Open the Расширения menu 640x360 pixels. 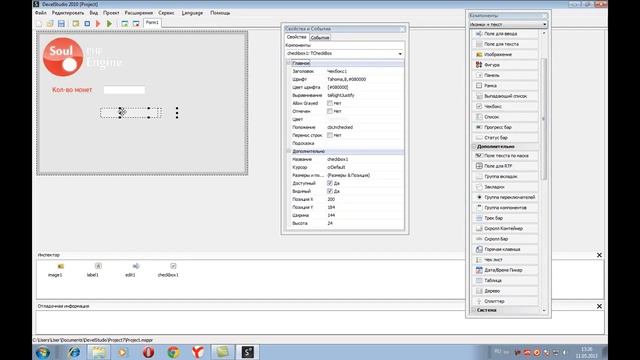point(139,13)
